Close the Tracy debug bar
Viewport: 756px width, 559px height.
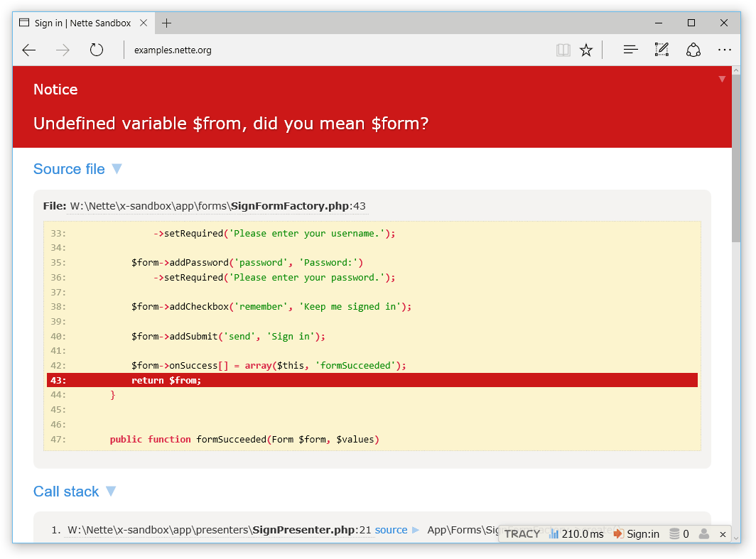[723, 534]
